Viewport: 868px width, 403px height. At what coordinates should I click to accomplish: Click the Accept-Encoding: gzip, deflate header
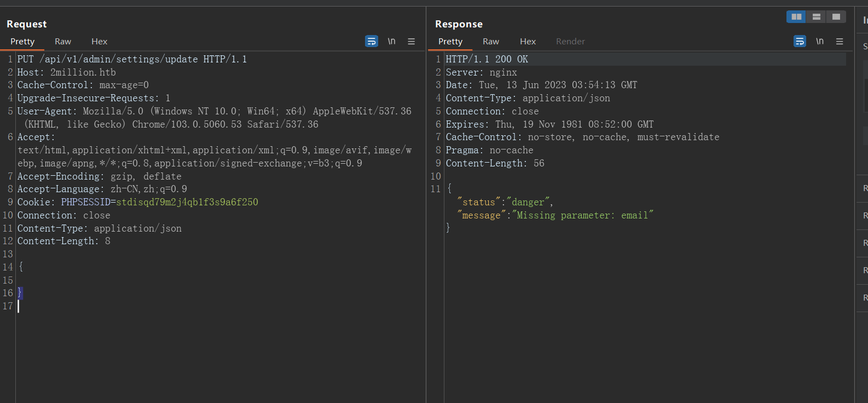100,176
